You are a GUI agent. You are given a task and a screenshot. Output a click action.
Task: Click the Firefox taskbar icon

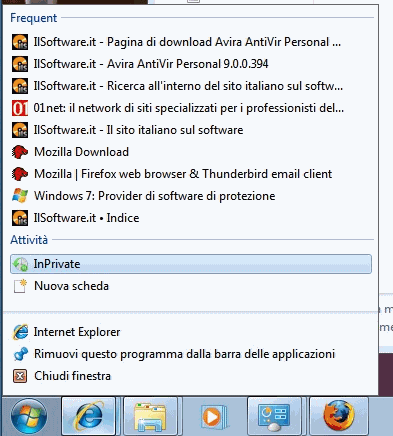tap(339, 417)
